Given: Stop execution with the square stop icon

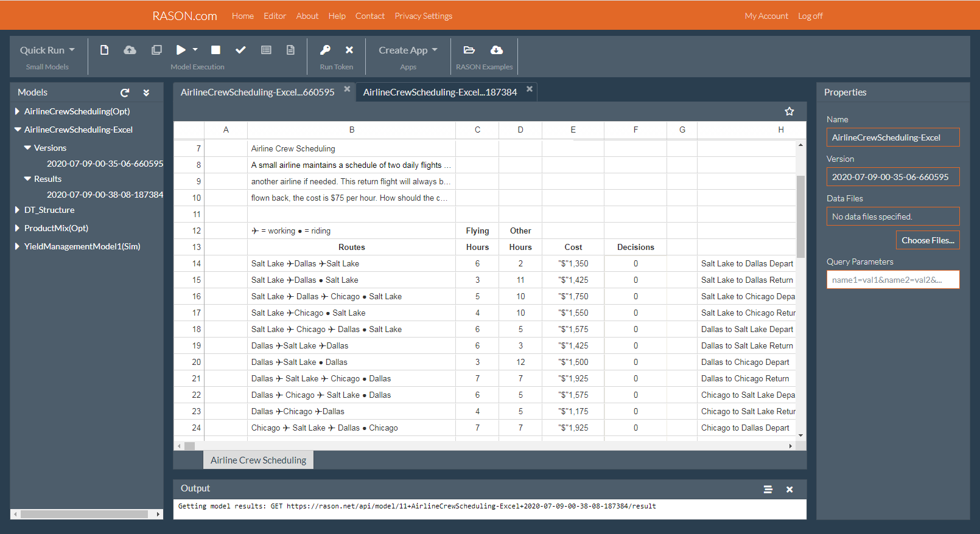Looking at the screenshot, I should click(215, 50).
